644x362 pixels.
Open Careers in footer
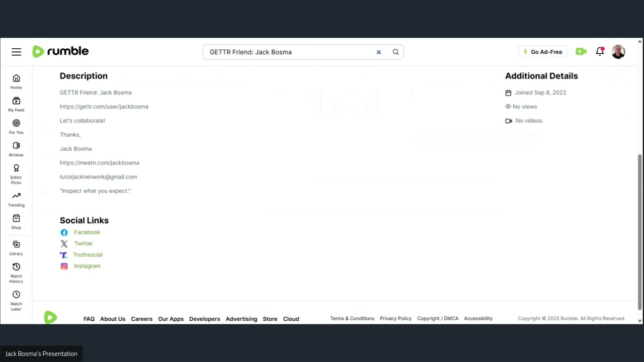point(142,319)
